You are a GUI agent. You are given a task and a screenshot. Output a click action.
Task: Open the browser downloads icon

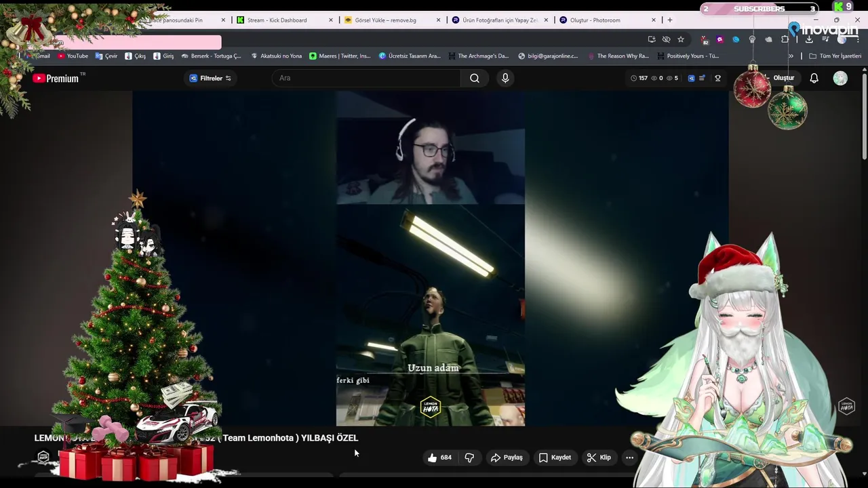coord(809,39)
